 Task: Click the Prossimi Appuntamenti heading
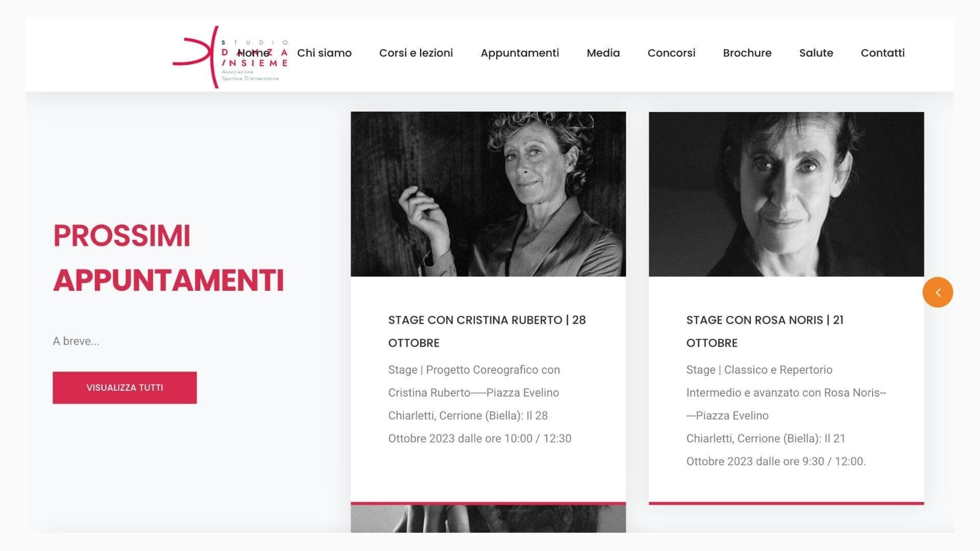pos(168,258)
